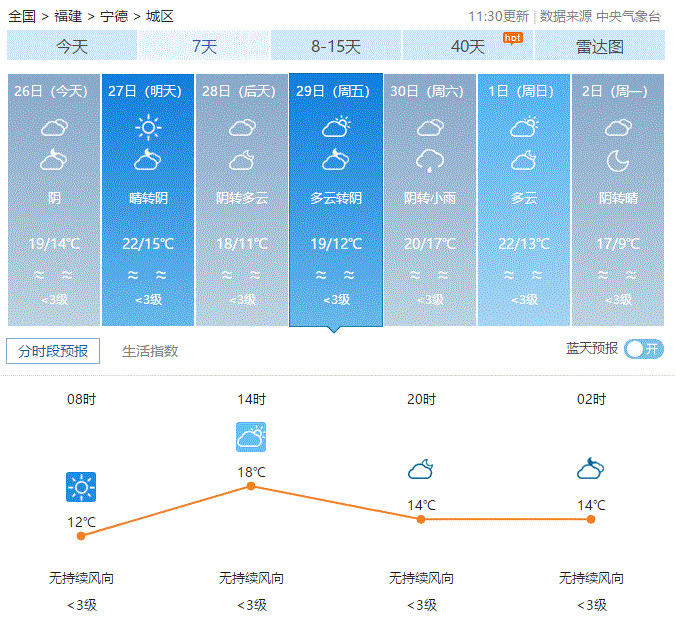Click the 12℃ point on the temperature line

click(x=81, y=536)
